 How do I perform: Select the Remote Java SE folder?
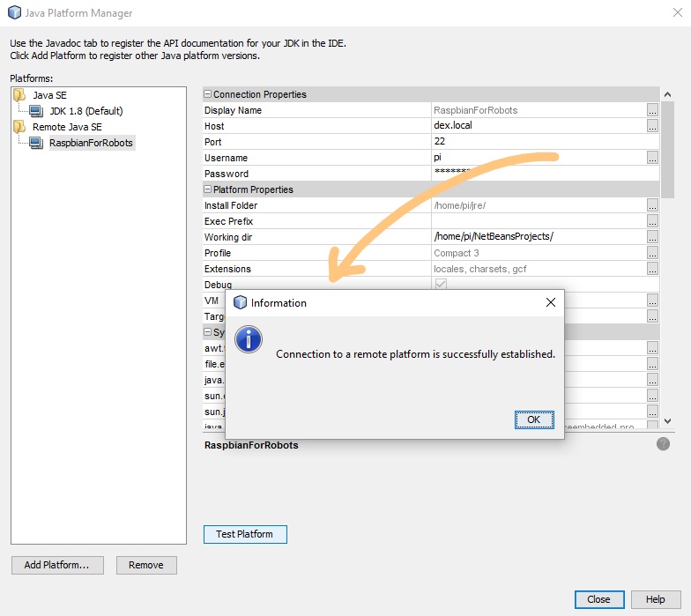tap(67, 127)
